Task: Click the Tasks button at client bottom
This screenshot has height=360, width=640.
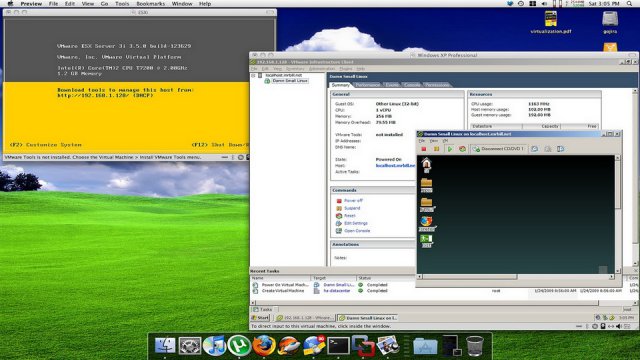Action: (x=262, y=309)
